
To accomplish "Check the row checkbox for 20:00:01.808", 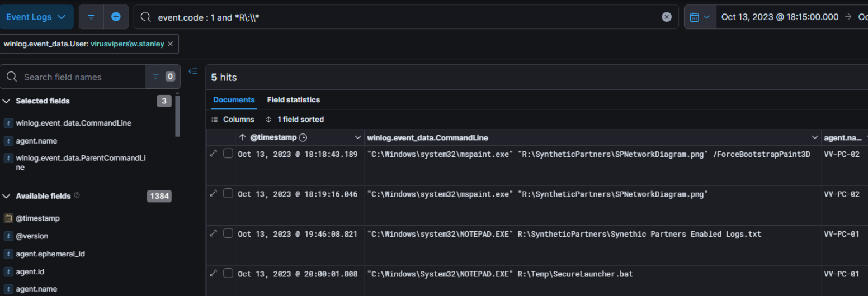I will pos(228,273).
